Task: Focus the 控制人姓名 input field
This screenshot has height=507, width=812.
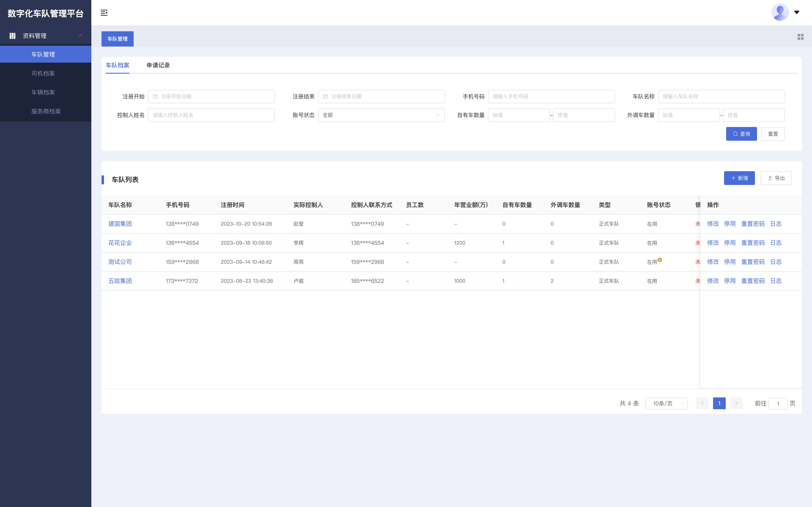Action: [211, 115]
